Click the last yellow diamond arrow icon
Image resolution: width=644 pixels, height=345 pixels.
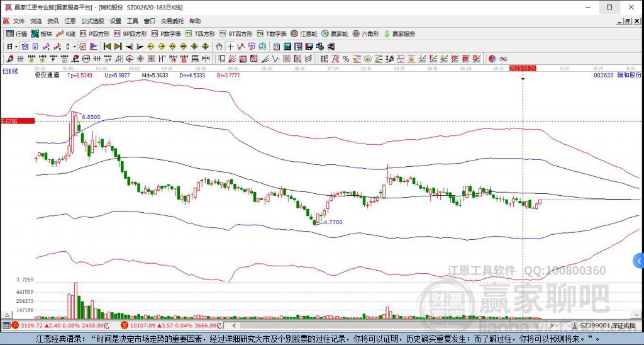(205, 47)
